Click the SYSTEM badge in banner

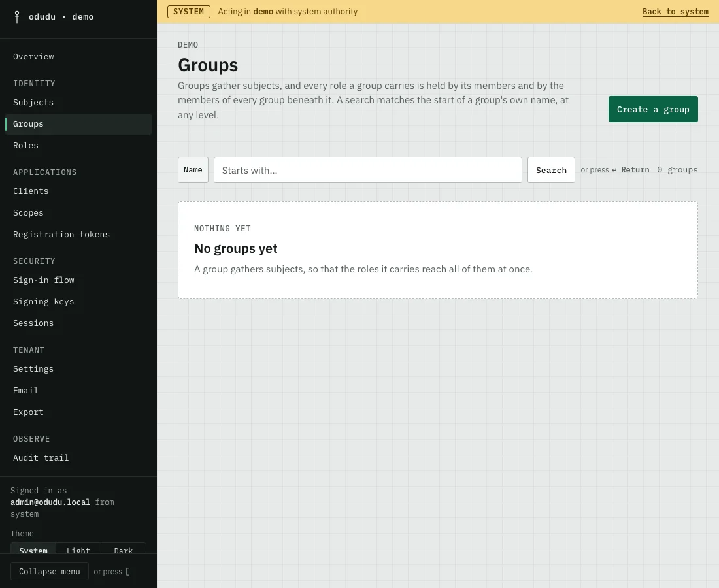coord(189,12)
